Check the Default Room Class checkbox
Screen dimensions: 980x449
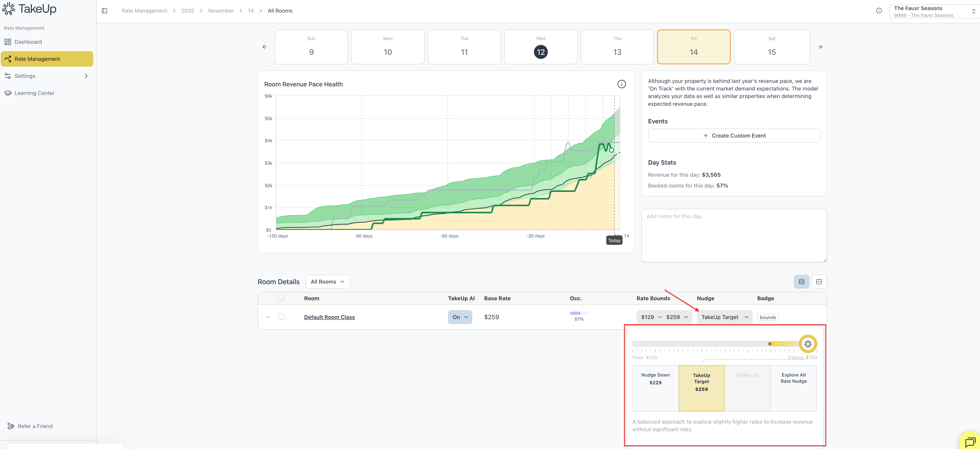pyautogui.click(x=281, y=317)
